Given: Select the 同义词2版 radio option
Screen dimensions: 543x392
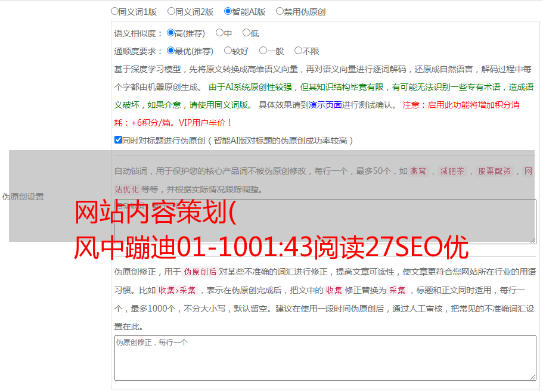Looking at the screenshot, I should 171,11.
